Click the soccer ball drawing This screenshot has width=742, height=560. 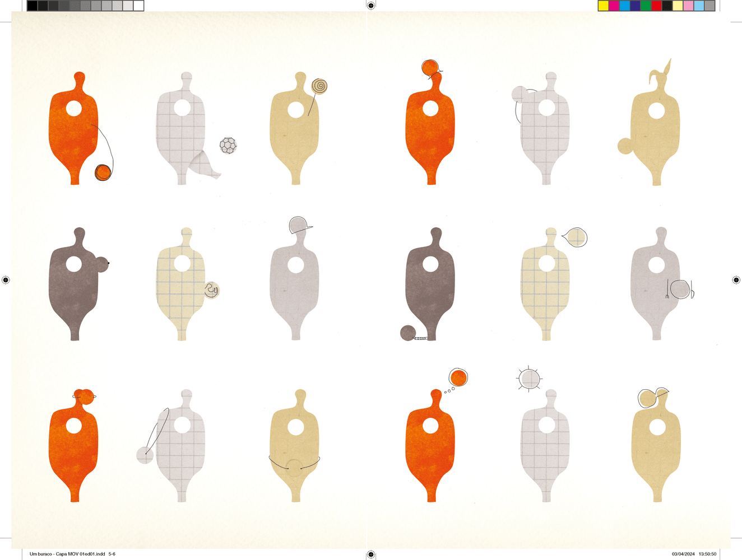point(228,146)
